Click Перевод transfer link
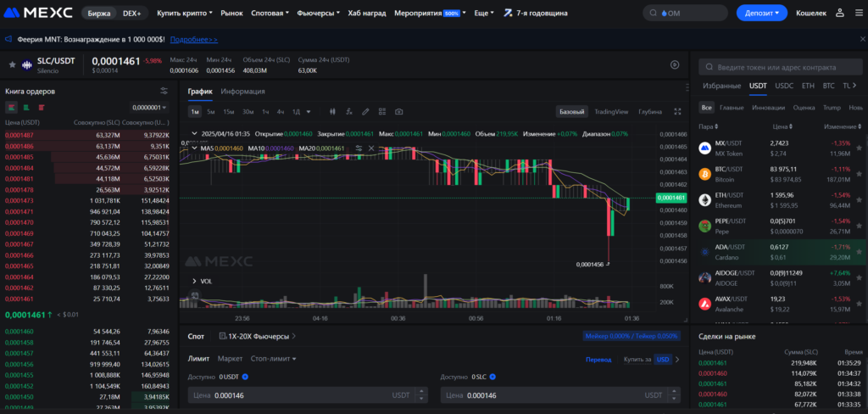Screen dimensions: 868x414 click(x=598, y=359)
